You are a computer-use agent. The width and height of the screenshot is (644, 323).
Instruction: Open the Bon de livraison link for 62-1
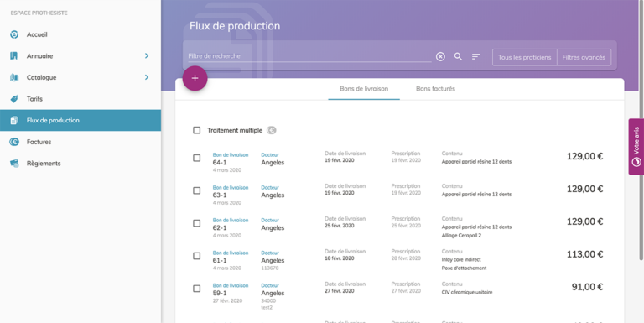tap(231, 221)
